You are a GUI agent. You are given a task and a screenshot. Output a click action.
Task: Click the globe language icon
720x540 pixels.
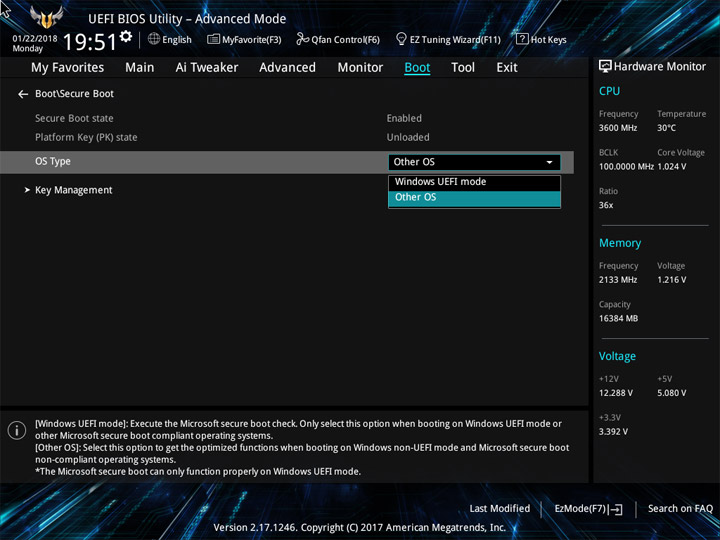point(154,39)
